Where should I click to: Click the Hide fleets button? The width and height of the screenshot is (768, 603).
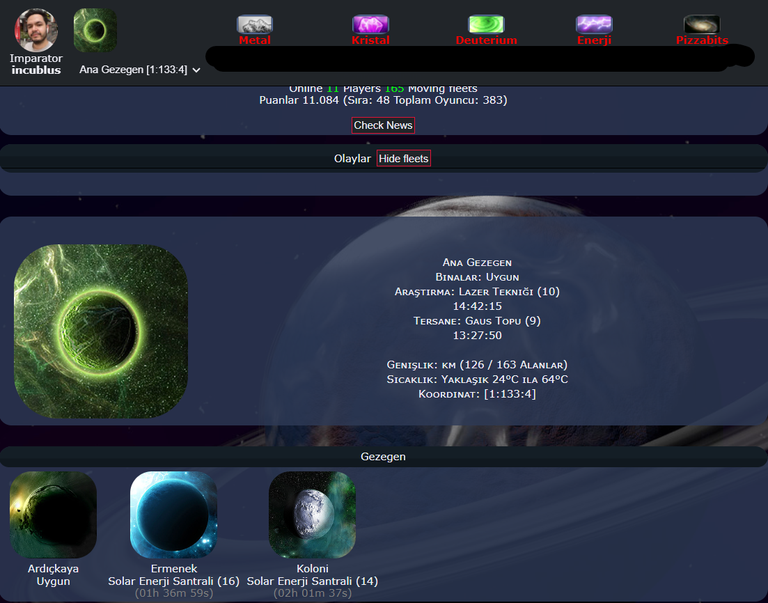pos(404,158)
